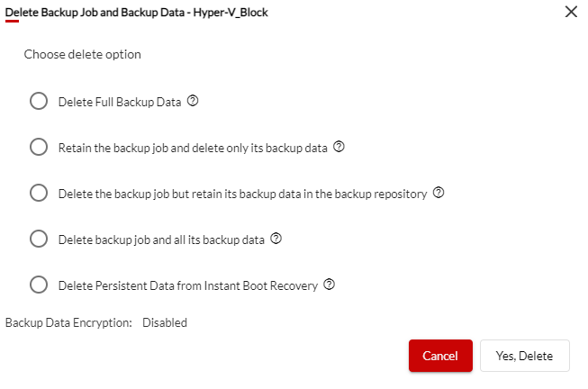Open help icon beside Delete Full Backup Data

193,101
